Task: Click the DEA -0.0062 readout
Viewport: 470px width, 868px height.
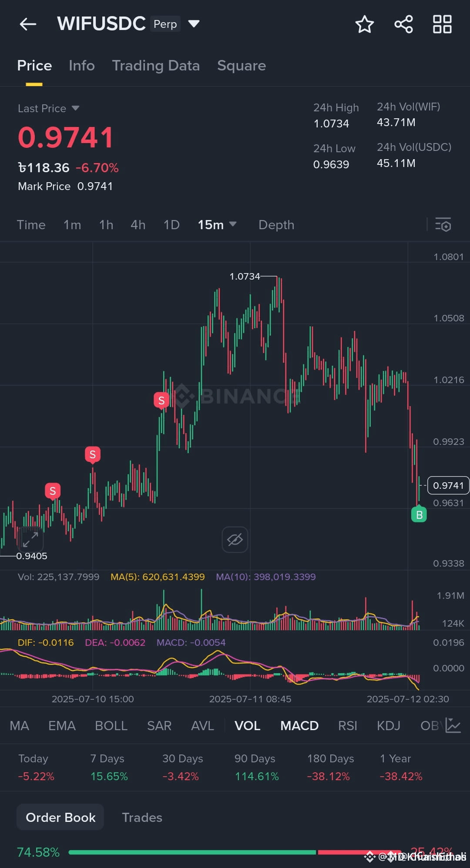Action: pos(115,642)
